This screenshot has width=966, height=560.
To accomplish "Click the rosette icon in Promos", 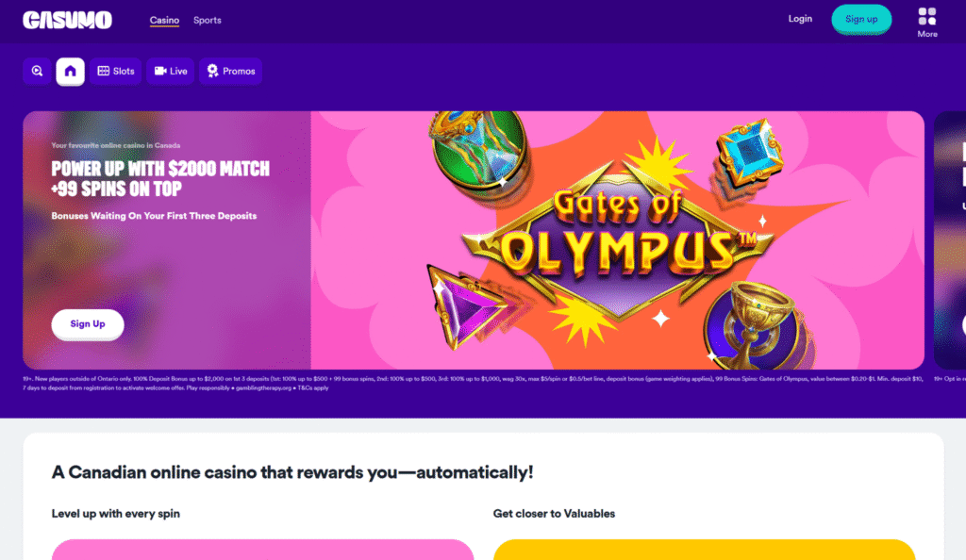I will 212,71.
